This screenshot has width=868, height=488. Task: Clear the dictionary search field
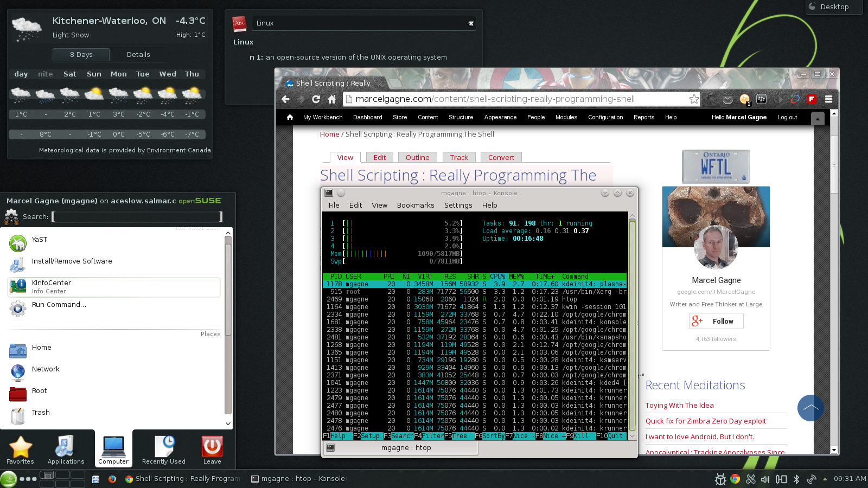pos(471,23)
